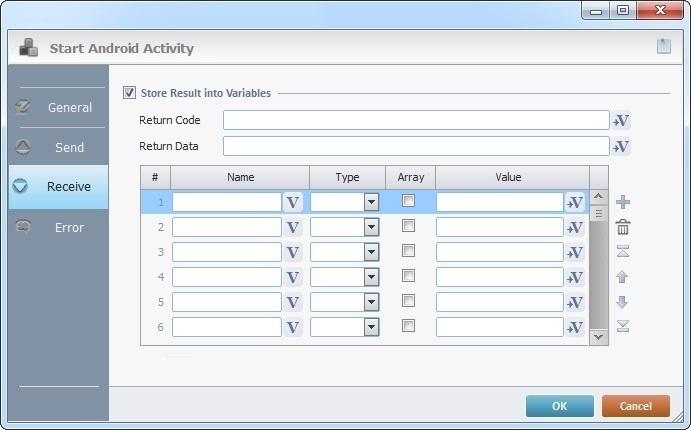
Task: Click the add row plus icon
Action: [x=623, y=202]
